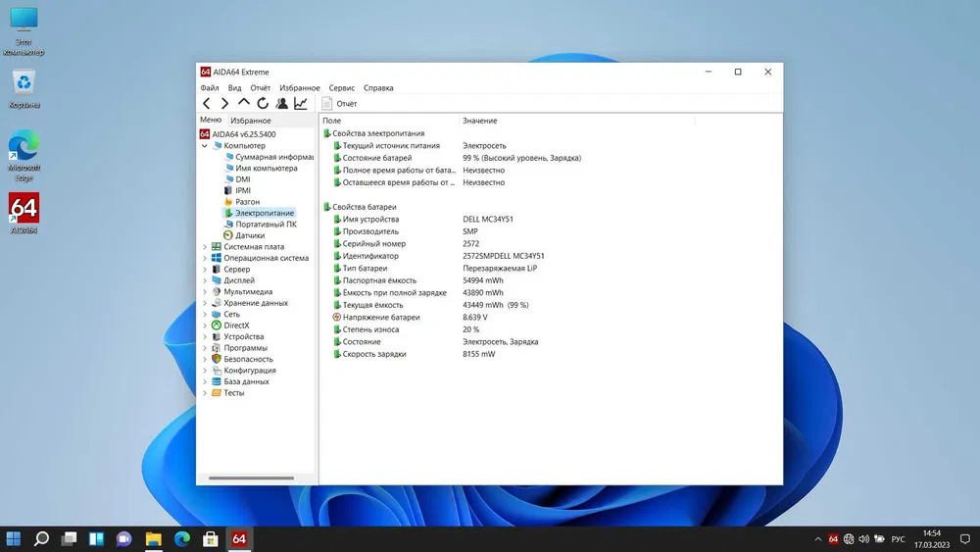The height and width of the screenshot is (552, 980).
Task: Open taskbar Search magnifier icon
Action: 41,539
